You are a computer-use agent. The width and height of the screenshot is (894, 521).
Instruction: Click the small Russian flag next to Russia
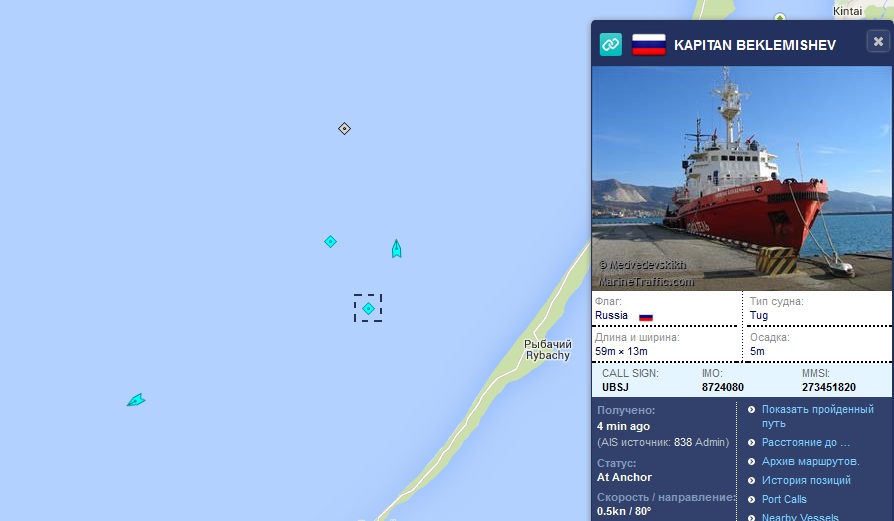pos(645,317)
